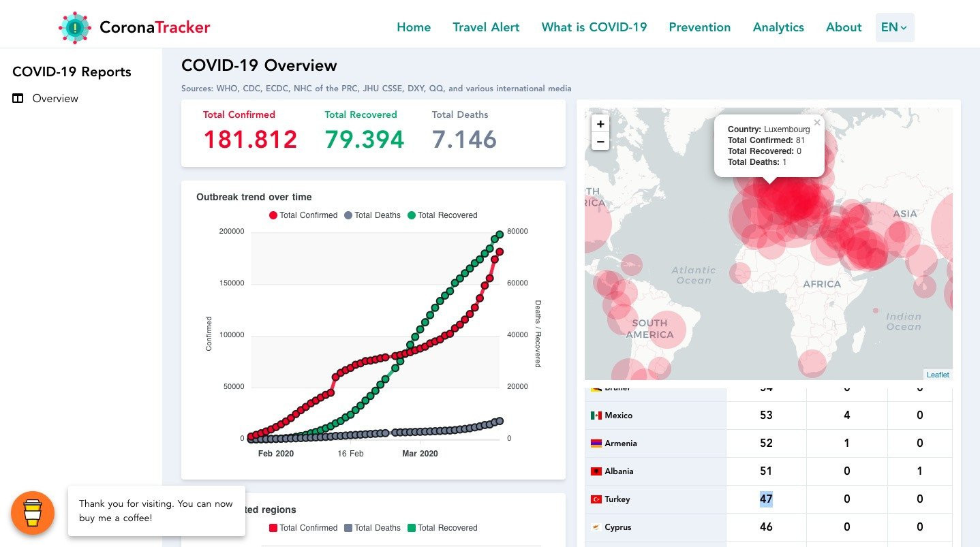Screen dimensions: 980x547
Task: Click the highlighted 47 in Turkey row
Action: (x=766, y=499)
